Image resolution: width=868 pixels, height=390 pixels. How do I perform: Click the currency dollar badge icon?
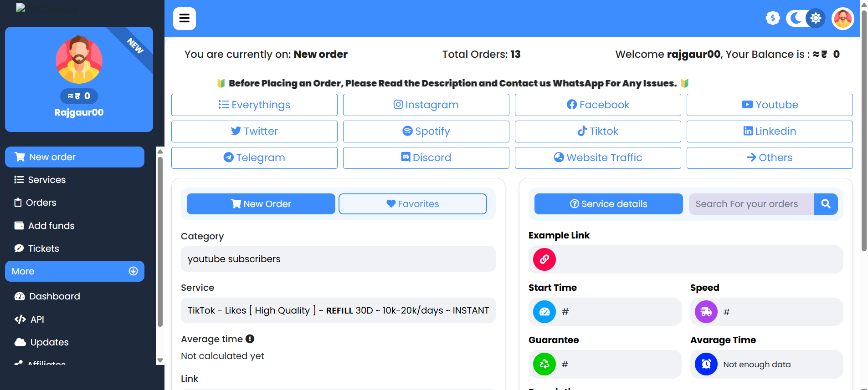[772, 18]
